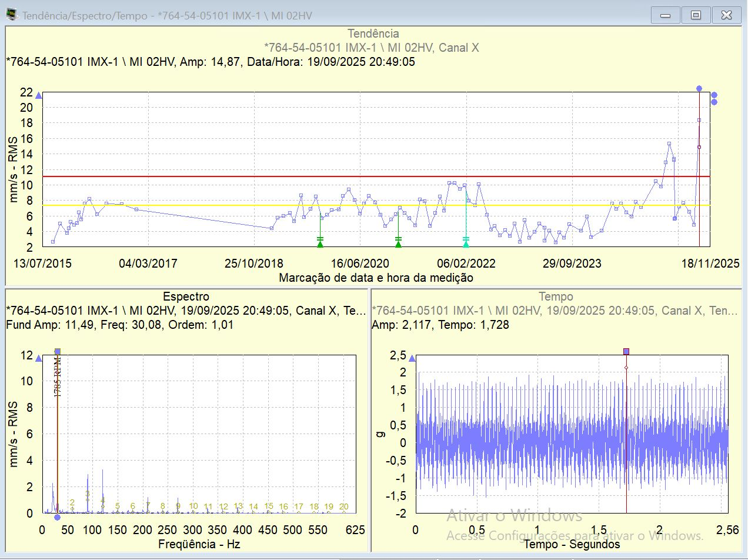Click the 'g' axis label of the time waveform
The height and width of the screenshot is (560, 748).
(x=380, y=434)
